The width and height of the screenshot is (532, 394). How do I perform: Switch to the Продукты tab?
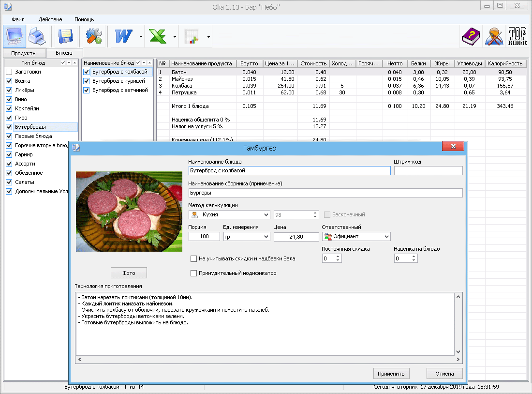(24, 53)
